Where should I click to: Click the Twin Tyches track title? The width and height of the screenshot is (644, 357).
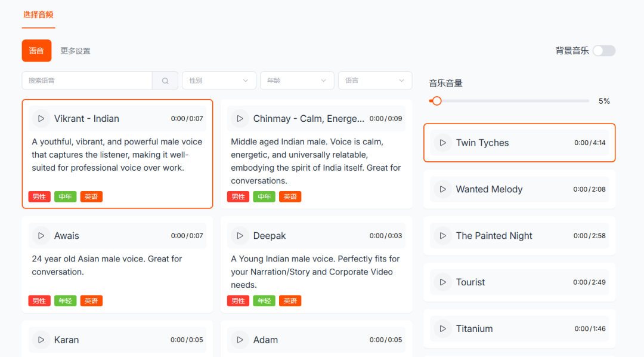click(482, 143)
